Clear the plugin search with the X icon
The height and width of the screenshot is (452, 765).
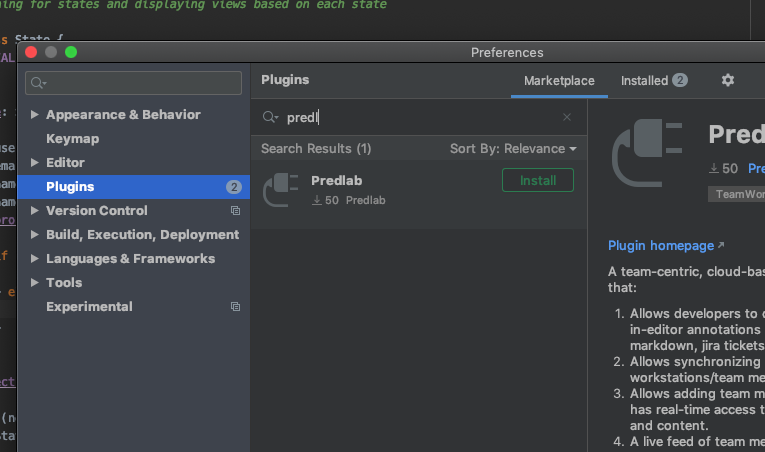[567, 117]
